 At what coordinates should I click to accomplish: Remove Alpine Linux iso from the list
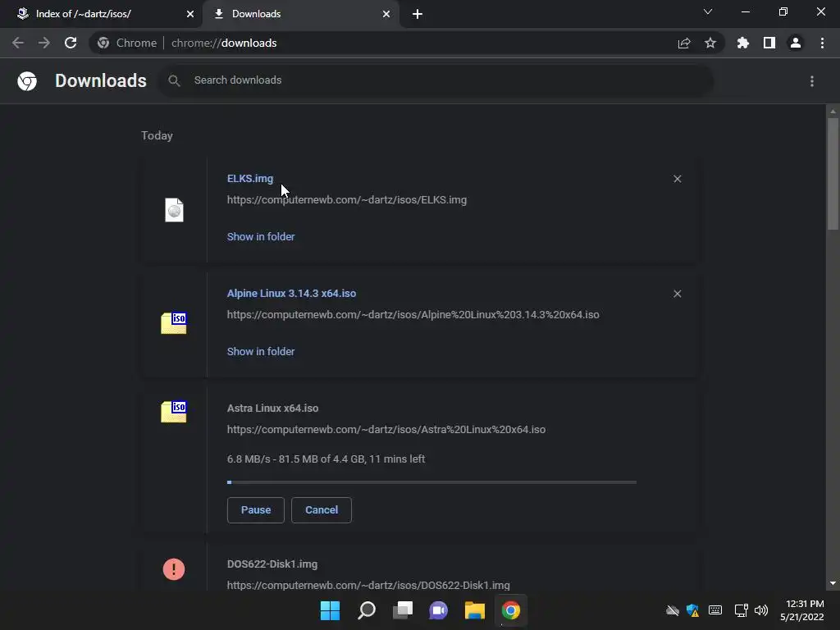(x=677, y=294)
